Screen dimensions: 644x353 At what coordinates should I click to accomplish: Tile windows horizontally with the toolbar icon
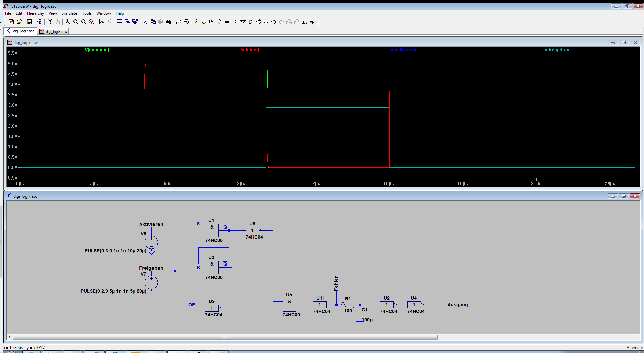pyautogui.click(x=120, y=22)
